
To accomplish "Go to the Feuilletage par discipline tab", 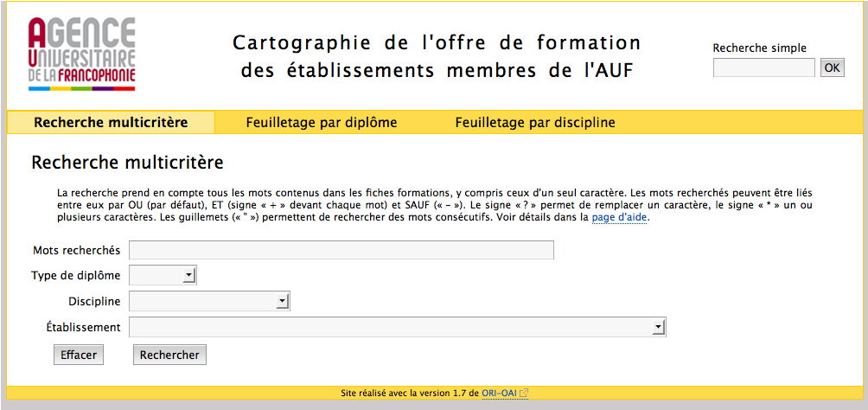I will (535, 123).
